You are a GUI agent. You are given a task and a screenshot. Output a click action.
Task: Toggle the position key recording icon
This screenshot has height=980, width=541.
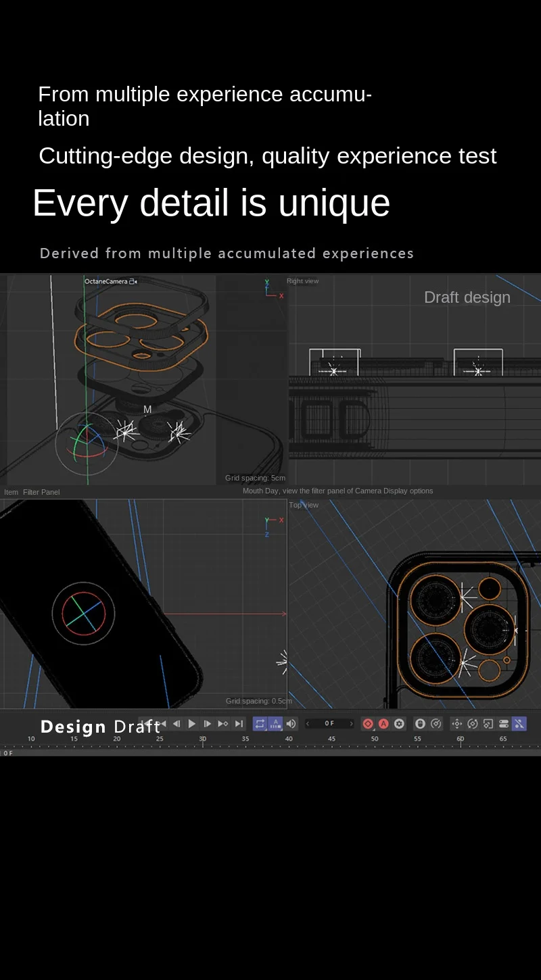click(457, 724)
